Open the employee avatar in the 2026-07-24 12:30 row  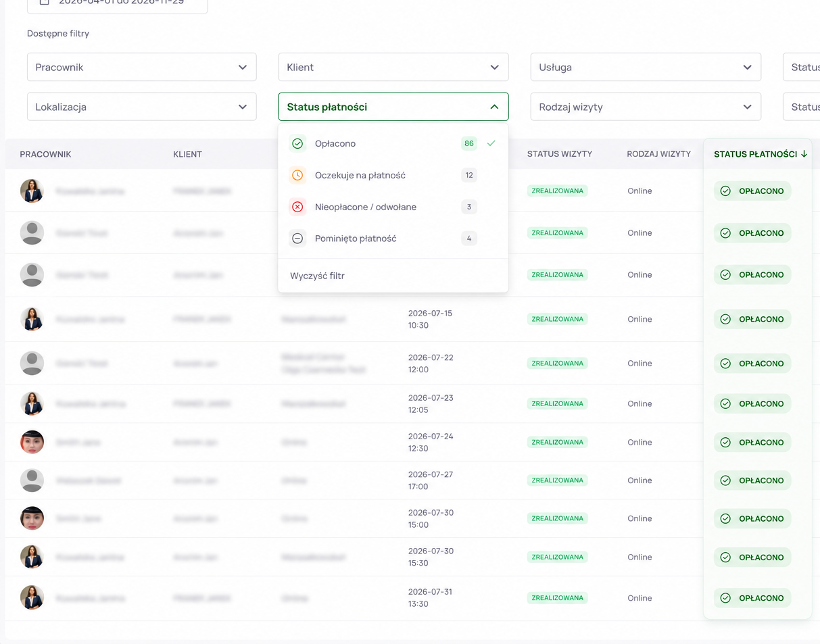tap(32, 442)
